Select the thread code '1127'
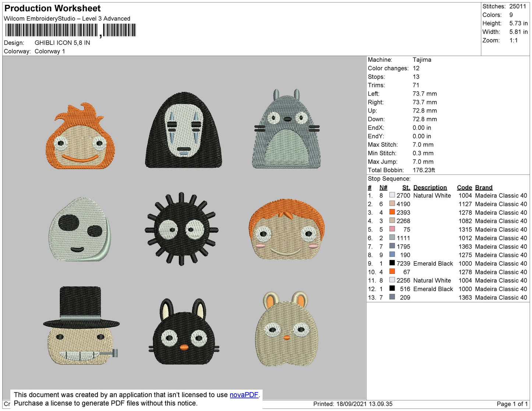This screenshot has height=411, width=532. click(465, 204)
